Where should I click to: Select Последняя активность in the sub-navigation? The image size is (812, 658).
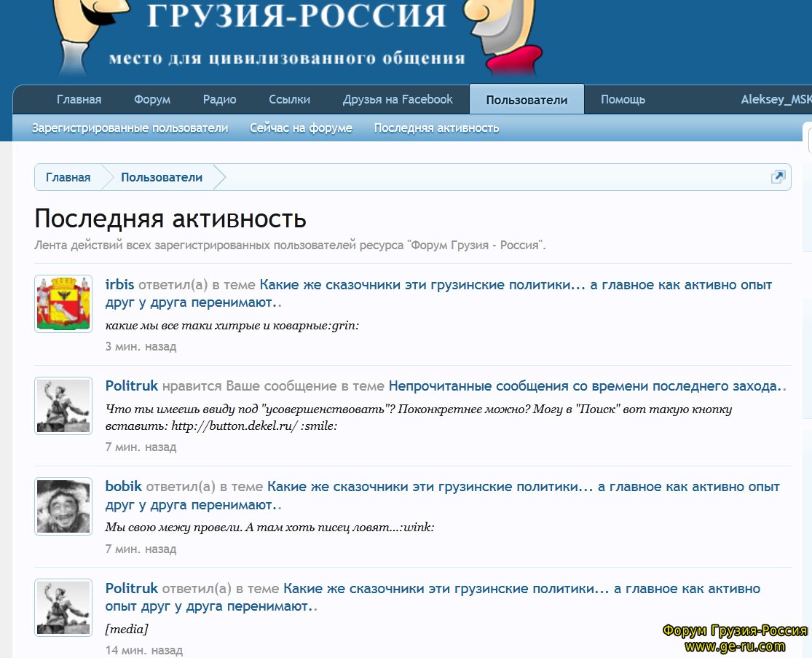coord(436,128)
